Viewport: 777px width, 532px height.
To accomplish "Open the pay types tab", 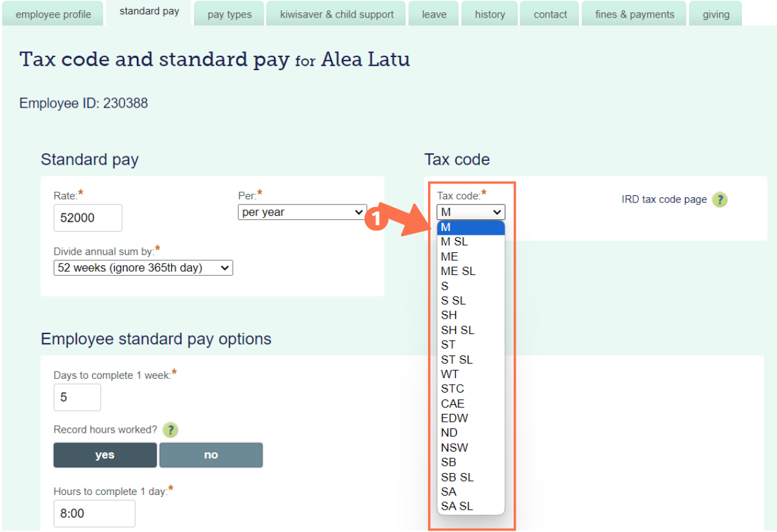I will [x=228, y=13].
